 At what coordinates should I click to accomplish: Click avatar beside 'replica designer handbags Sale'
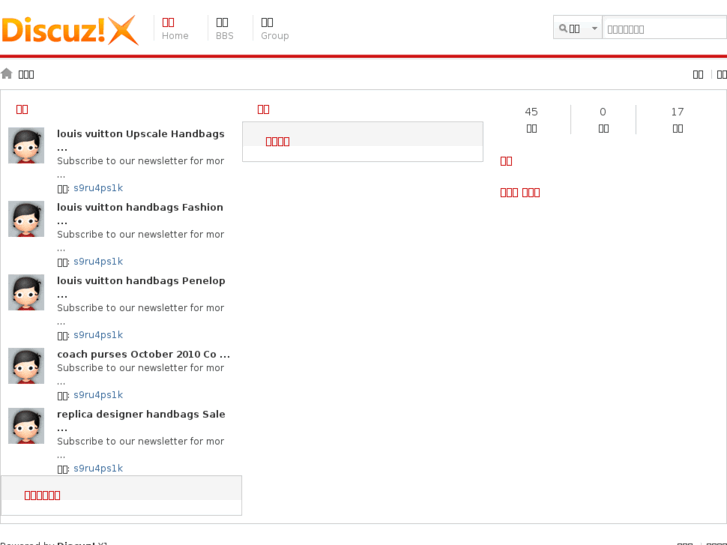[26, 426]
